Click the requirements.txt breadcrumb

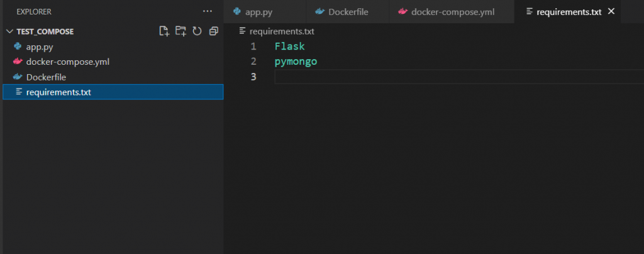(x=282, y=31)
